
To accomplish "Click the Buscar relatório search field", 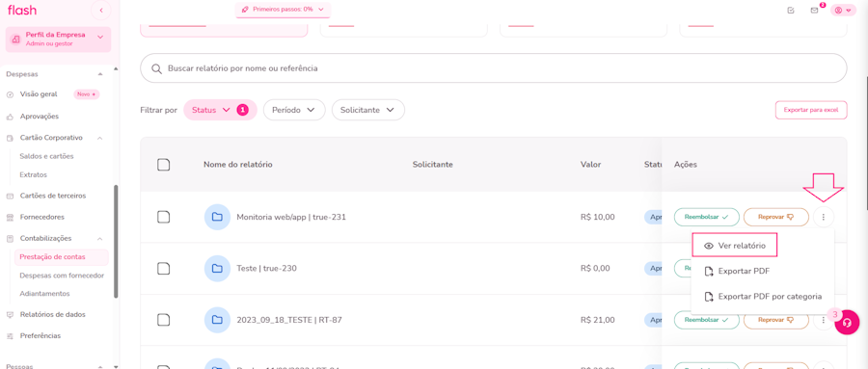I will [x=493, y=68].
